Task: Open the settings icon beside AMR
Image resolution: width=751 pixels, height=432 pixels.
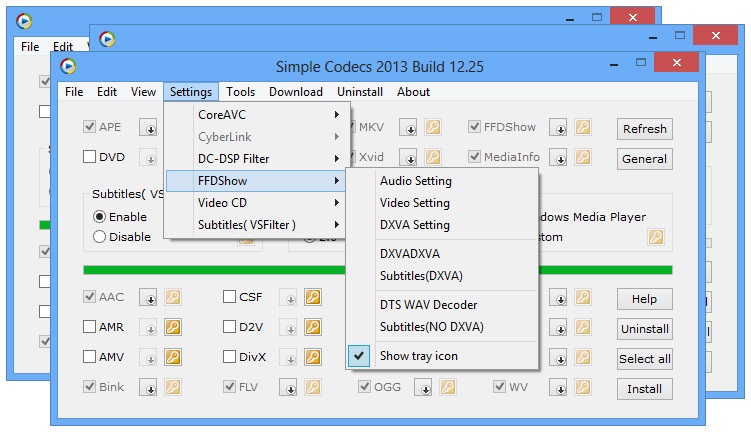Action: 172,328
